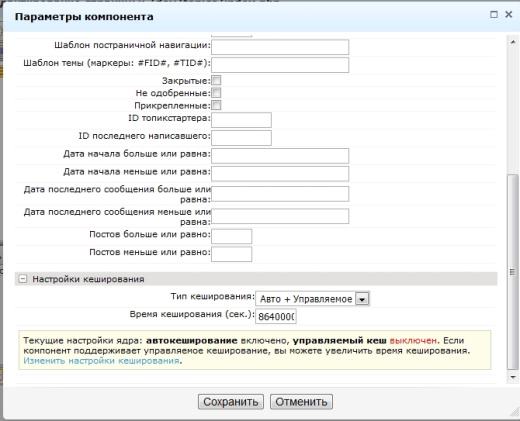This screenshot has height=421, width=520.
Task: Click the Сохранить button
Action: tap(231, 402)
